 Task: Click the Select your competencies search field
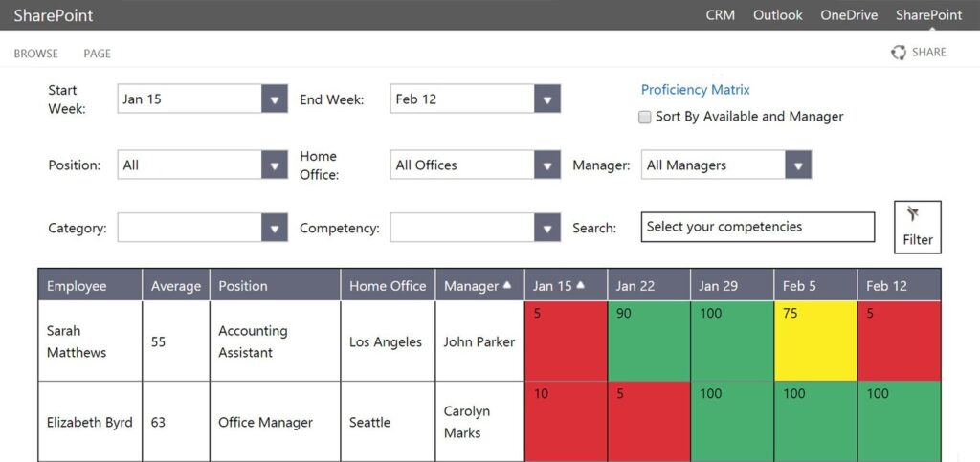[757, 227]
